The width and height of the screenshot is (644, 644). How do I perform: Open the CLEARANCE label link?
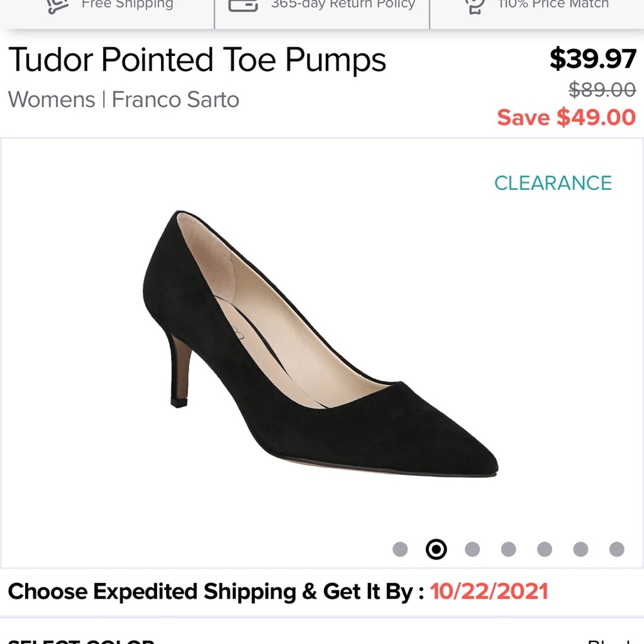tap(552, 183)
